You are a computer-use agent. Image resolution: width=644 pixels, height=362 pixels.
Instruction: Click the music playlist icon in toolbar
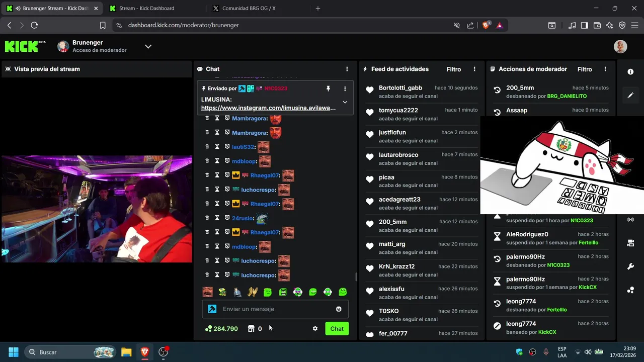572,25
